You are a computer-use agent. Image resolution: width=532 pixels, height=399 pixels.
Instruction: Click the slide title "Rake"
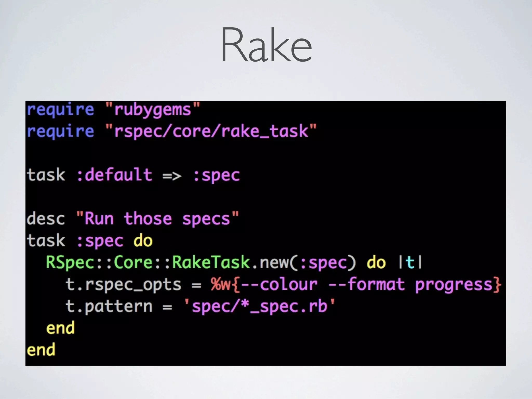(266, 45)
